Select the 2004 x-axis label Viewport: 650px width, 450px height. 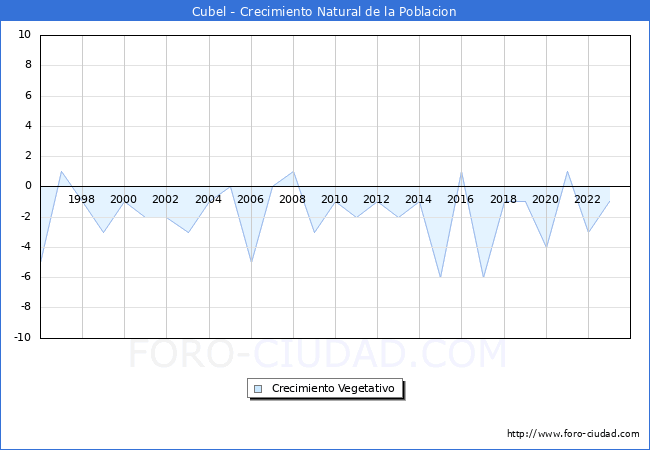[x=208, y=199]
